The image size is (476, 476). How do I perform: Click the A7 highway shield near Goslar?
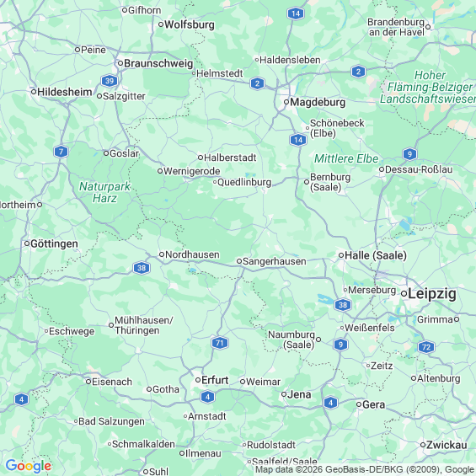(61, 152)
